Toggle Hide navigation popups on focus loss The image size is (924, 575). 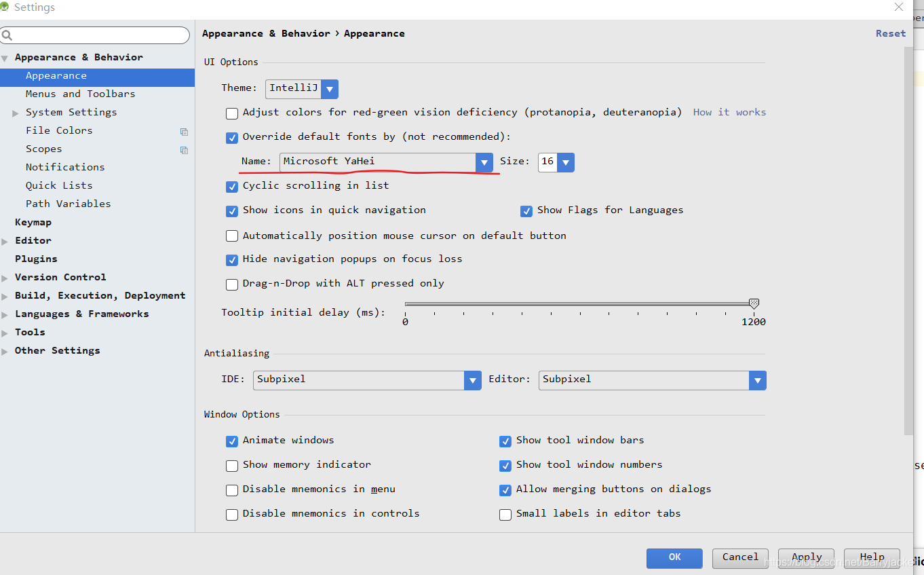[x=232, y=260]
